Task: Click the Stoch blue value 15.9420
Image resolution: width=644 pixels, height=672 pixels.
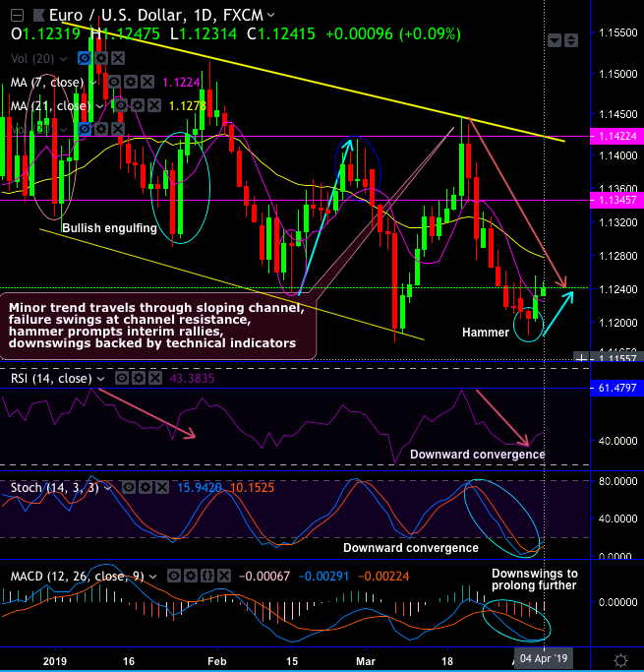Action: click(x=200, y=487)
